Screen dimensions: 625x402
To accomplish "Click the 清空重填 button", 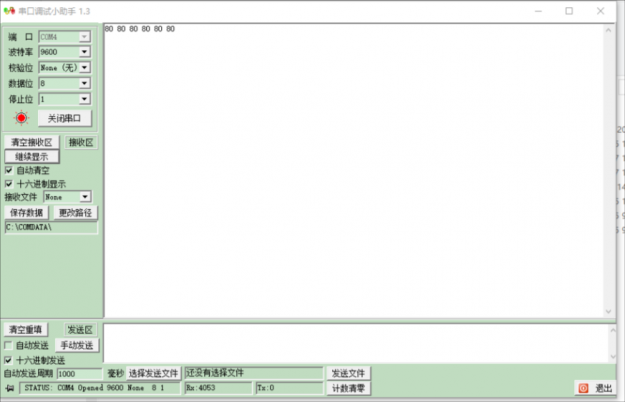I will point(26,329).
